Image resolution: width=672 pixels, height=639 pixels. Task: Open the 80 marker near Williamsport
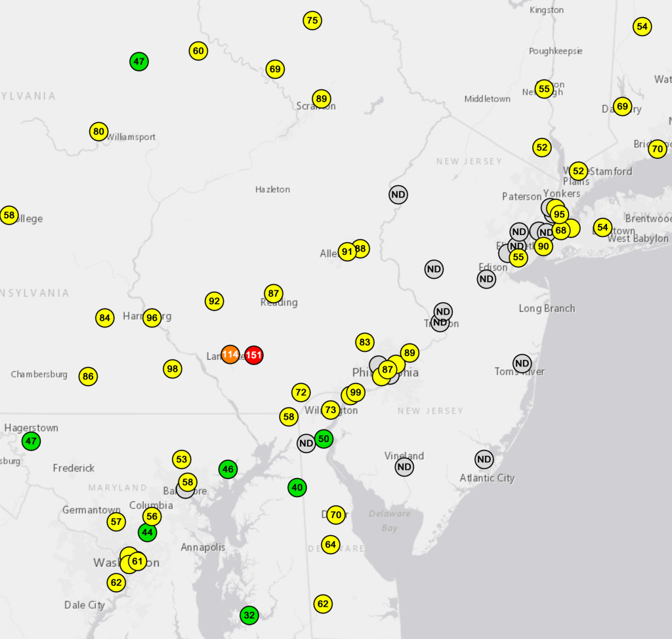click(x=98, y=131)
